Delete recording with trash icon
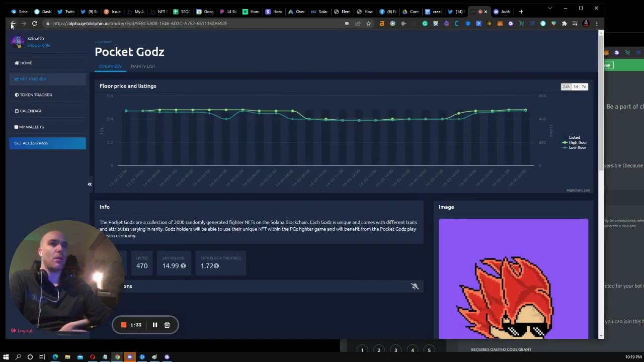644x362 pixels. tap(167, 325)
